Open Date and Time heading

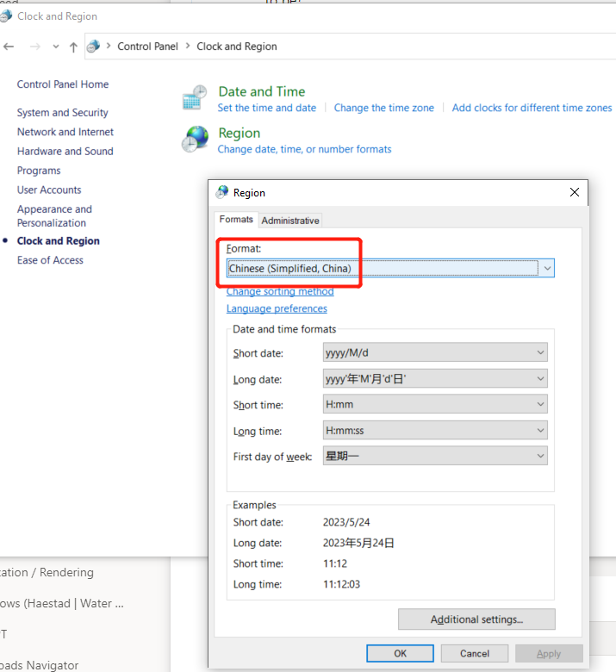(x=262, y=91)
